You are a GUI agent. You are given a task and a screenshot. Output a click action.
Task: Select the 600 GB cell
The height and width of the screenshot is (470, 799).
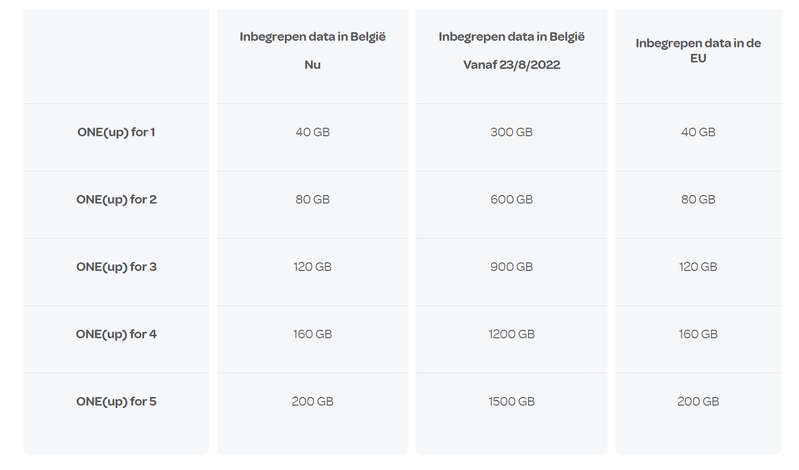[x=511, y=199]
